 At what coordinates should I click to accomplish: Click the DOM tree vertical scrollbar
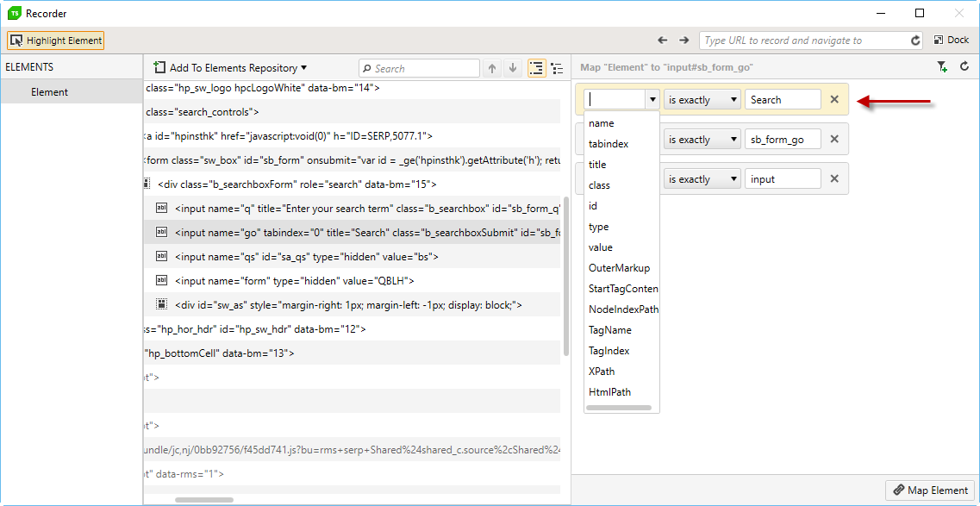[x=566, y=276]
